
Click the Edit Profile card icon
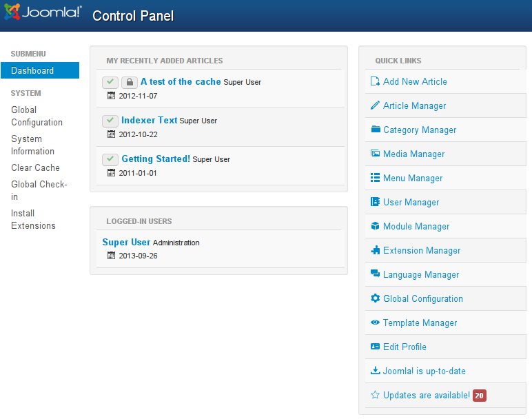click(x=375, y=347)
